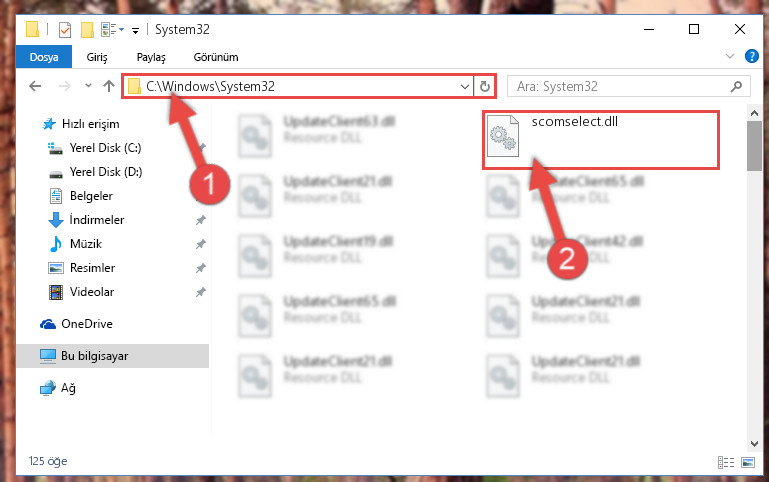This screenshot has width=769, height=482.
Task: Open the Dosya menu tab
Action: pos(44,57)
